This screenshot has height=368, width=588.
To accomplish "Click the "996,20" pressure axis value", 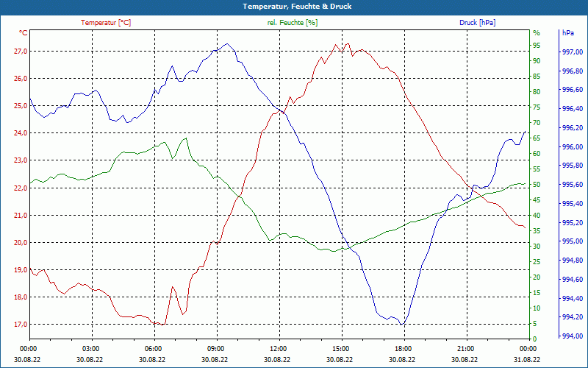I will point(573,127).
